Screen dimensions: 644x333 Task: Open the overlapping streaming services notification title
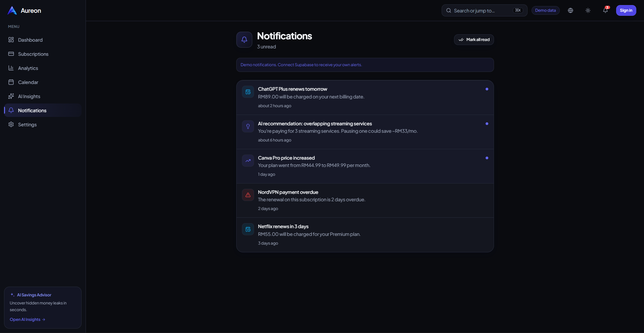315,124
